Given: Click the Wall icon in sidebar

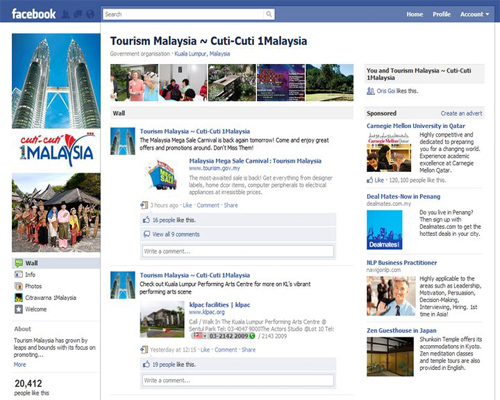Looking at the screenshot, I should (19, 263).
